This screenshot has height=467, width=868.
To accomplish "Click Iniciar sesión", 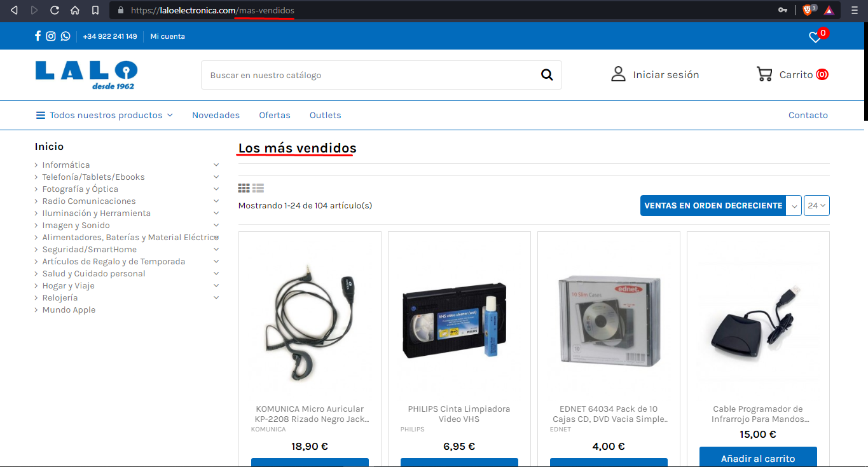I will click(x=666, y=74).
